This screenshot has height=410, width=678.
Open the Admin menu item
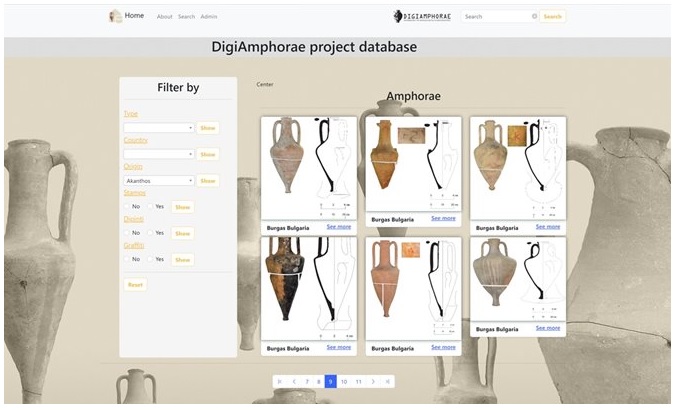click(209, 17)
